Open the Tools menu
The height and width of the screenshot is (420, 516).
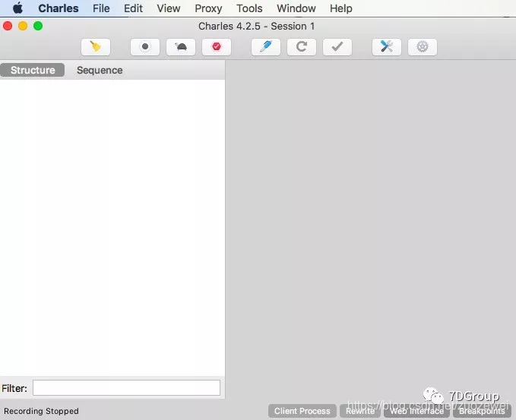pos(249,8)
